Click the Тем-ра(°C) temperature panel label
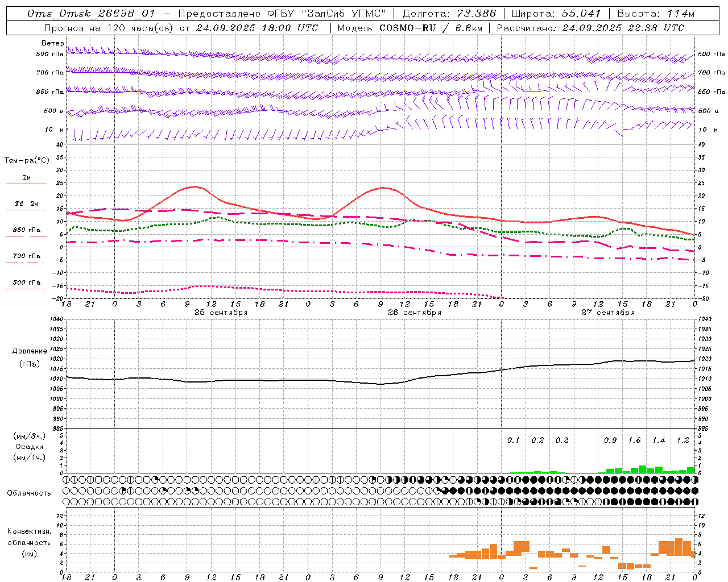 pos(27,161)
